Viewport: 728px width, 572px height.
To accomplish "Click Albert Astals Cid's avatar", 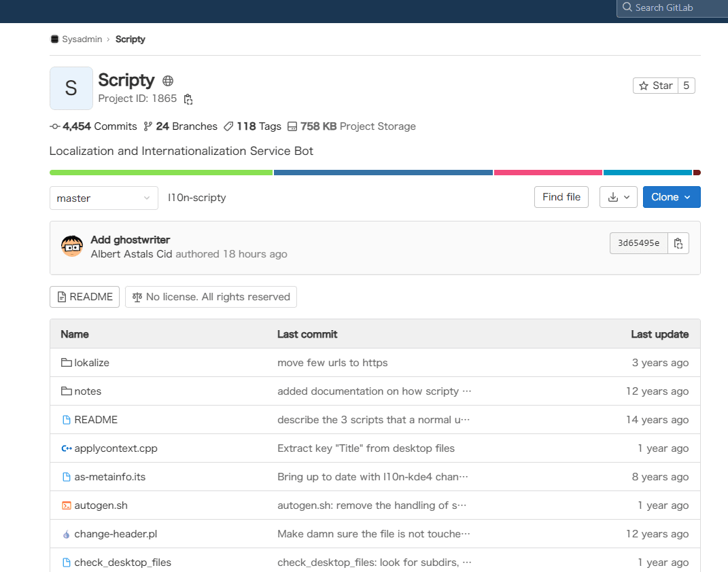I will (72, 247).
